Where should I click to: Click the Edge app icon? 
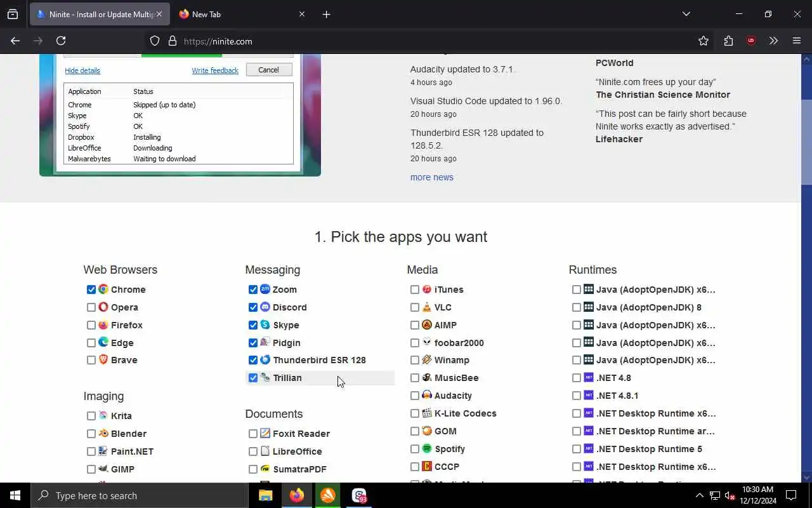103,342
